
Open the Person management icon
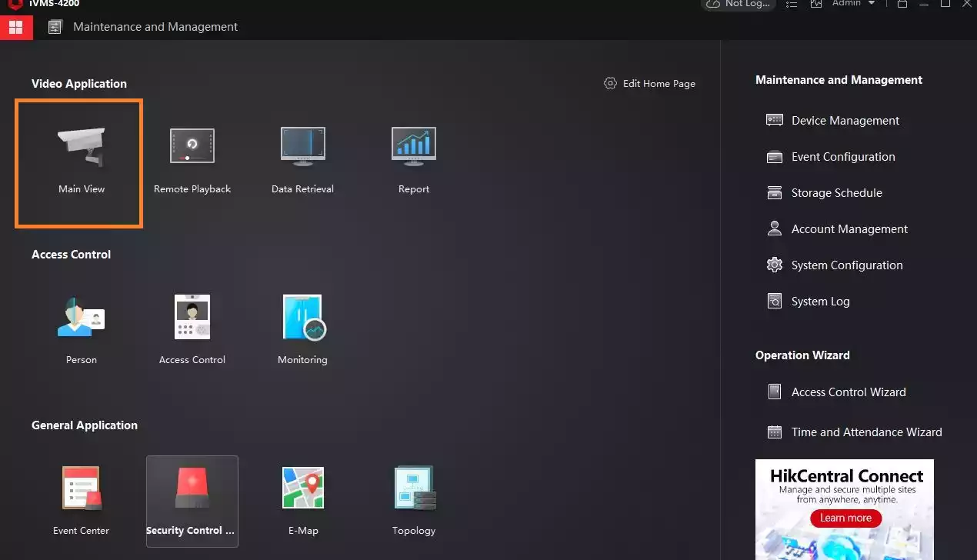(81, 317)
